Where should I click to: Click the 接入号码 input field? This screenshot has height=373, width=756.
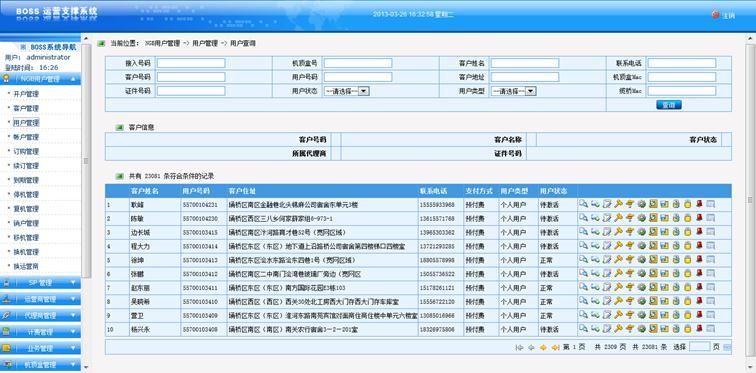tap(191, 63)
